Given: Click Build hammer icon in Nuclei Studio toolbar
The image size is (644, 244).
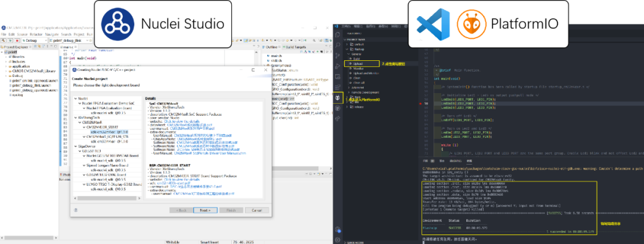Looking at the screenshot, I should pyautogui.click(x=4, y=41).
